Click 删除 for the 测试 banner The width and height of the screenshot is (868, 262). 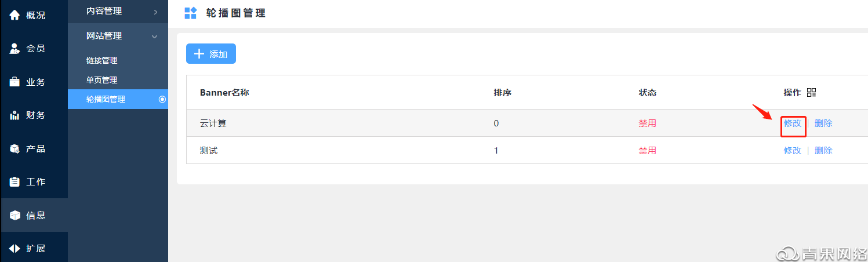click(823, 150)
